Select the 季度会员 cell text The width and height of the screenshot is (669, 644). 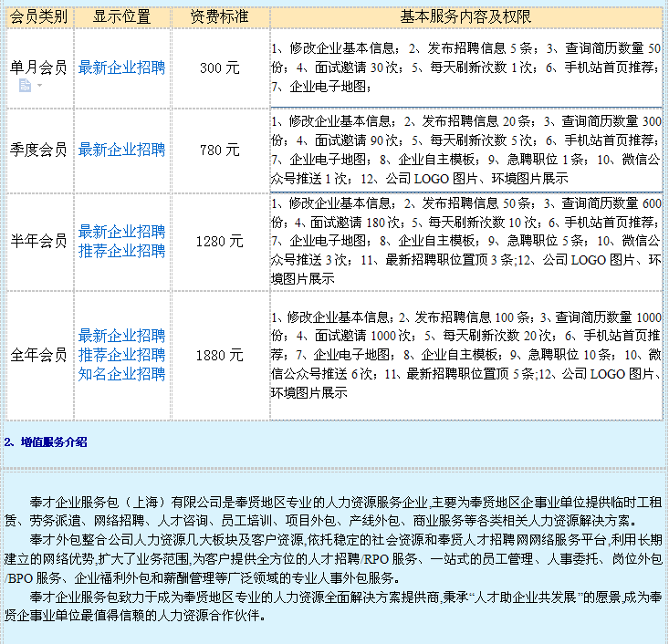38,151
